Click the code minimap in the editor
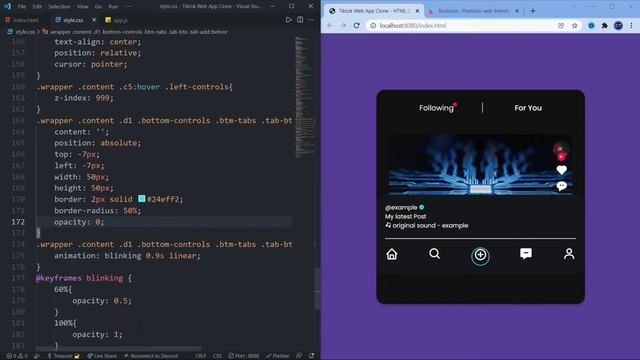640x360 pixels. point(305,98)
